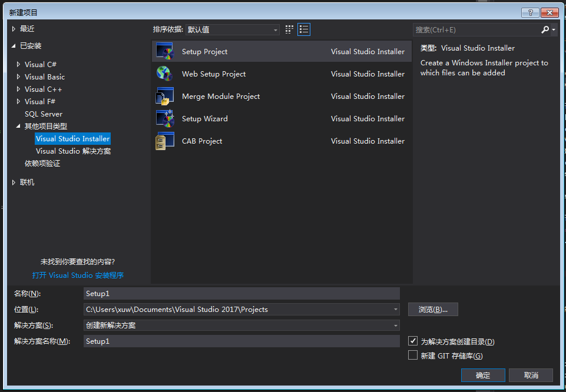Click the Setup Wizard name text
The image size is (566, 392).
[x=205, y=119]
